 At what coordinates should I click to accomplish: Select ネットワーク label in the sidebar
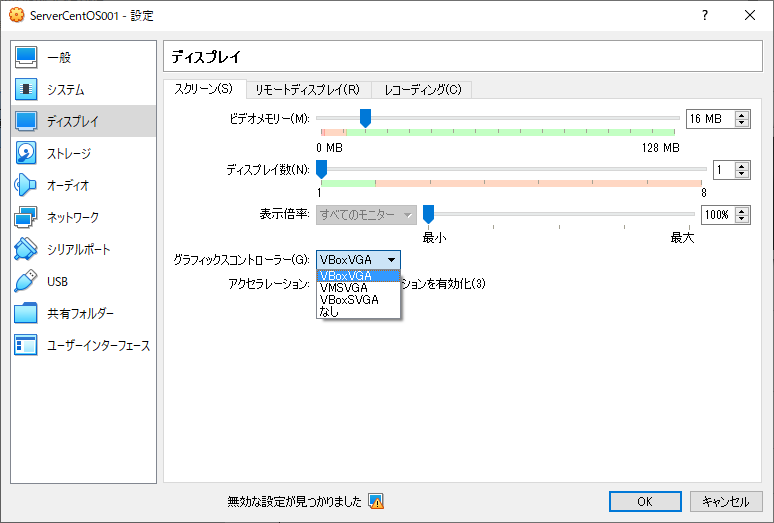pos(73,218)
